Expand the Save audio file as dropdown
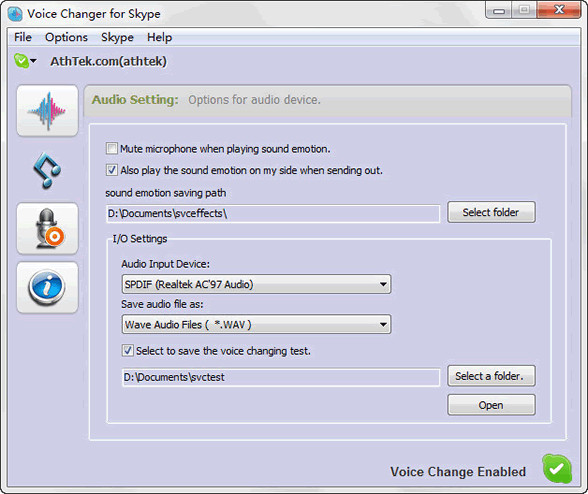The width and height of the screenshot is (588, 494). click(383, 324)
